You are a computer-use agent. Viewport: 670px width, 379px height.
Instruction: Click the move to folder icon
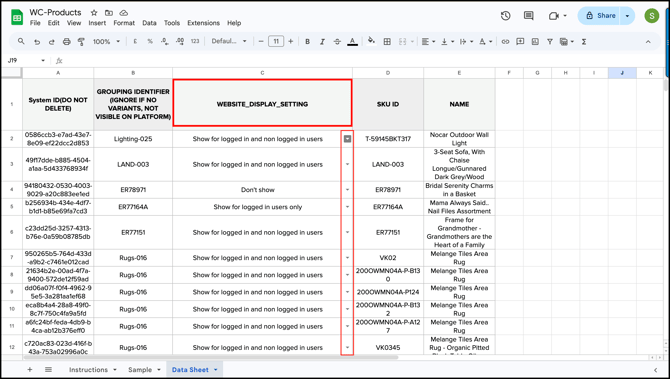109,13
